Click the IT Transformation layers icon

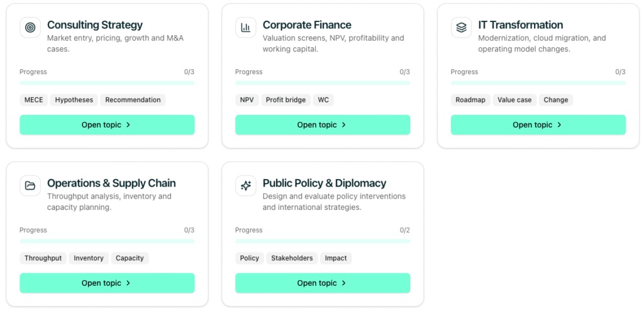pos(461,28)
